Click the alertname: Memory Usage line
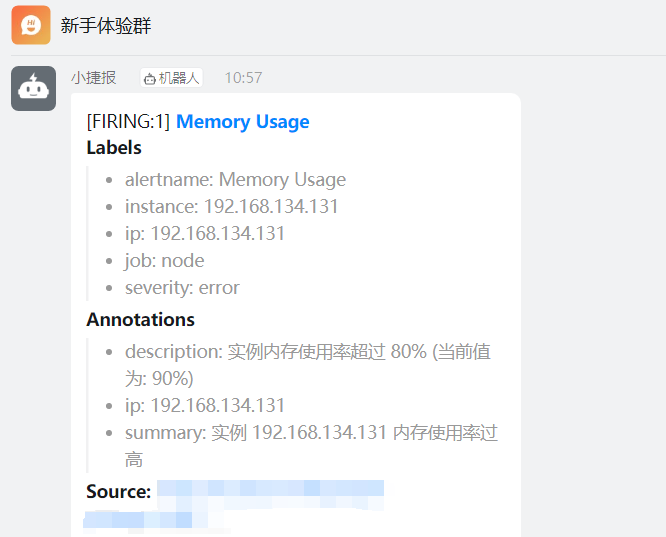This screenshot has height=537, width=666. coord(235,180)
